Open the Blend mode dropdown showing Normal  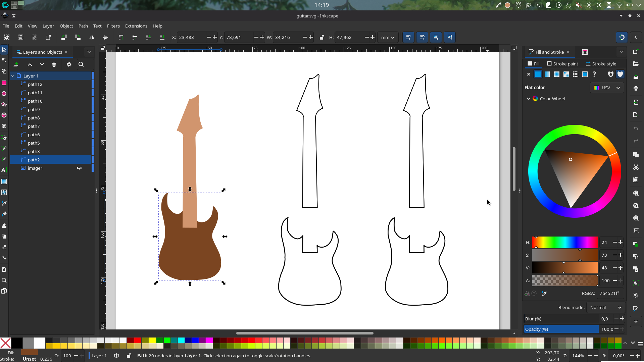[x=605, y=307]
